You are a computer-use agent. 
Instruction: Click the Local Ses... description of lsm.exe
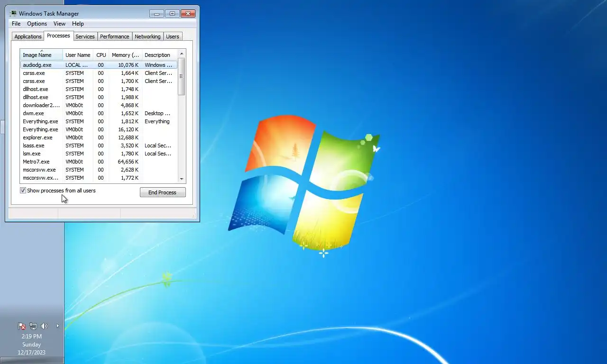click(x=158, y=154)
